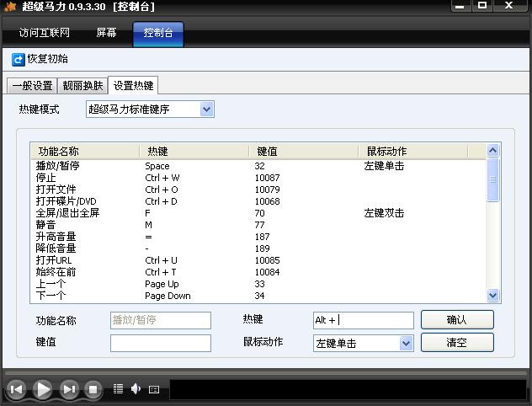Viewport: 532px width, 406px height.
Task: Click the Ctrl + W hotkey cell
Action: point(162,178)
